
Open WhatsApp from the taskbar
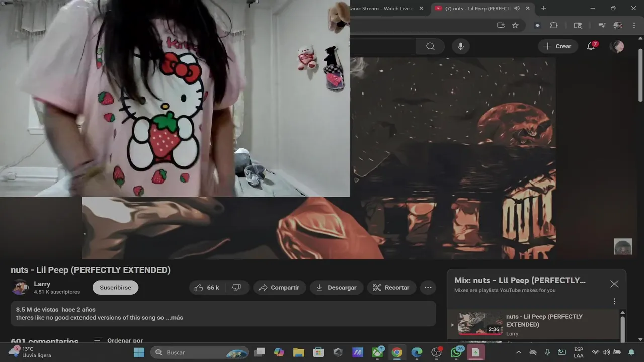tap(456, 352)
